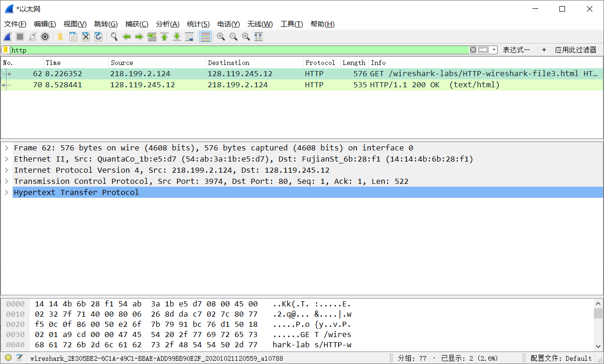Sort by the No. column header

pos(22,63)
